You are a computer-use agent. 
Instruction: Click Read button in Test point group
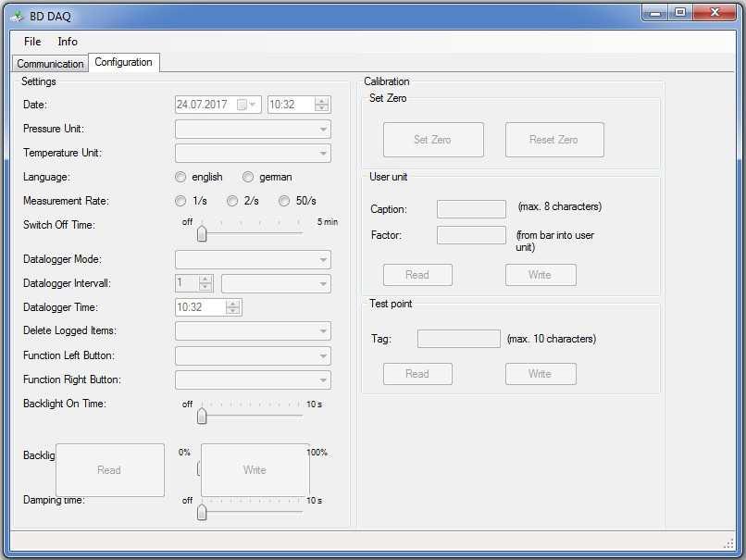tap(417, 374)
